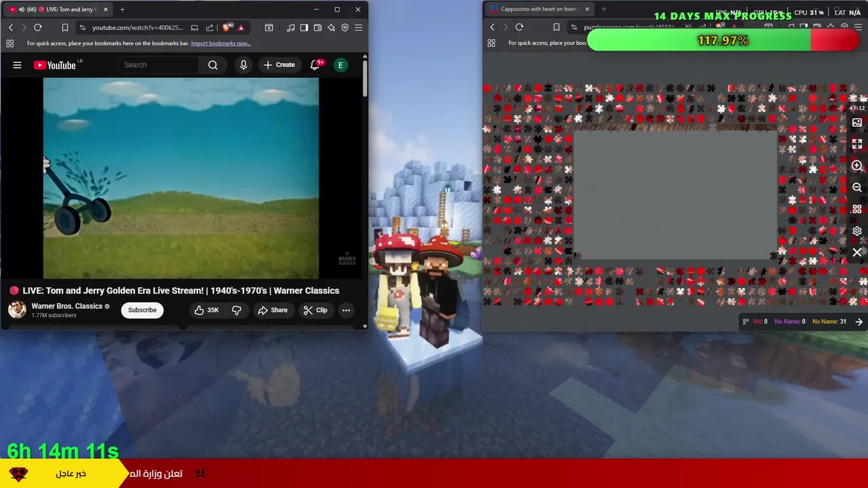The width and height of the screenshot is (868, 488).
Task: Click the Share button under video
Action: 273,310
